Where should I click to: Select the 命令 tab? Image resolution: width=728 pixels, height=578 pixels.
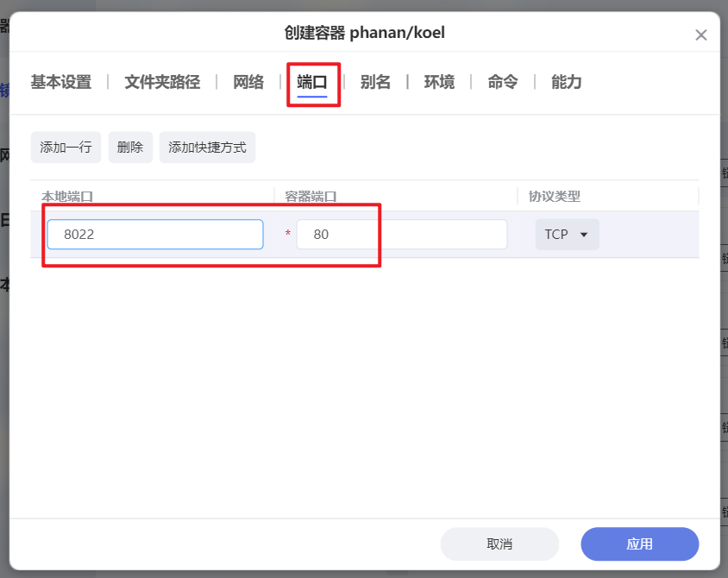pos(501,82)
